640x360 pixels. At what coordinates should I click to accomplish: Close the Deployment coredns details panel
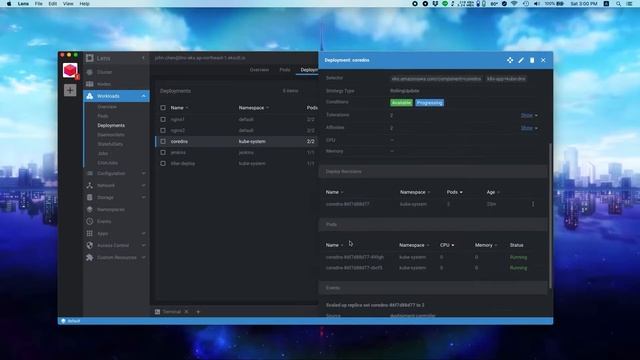coord(543,60)
